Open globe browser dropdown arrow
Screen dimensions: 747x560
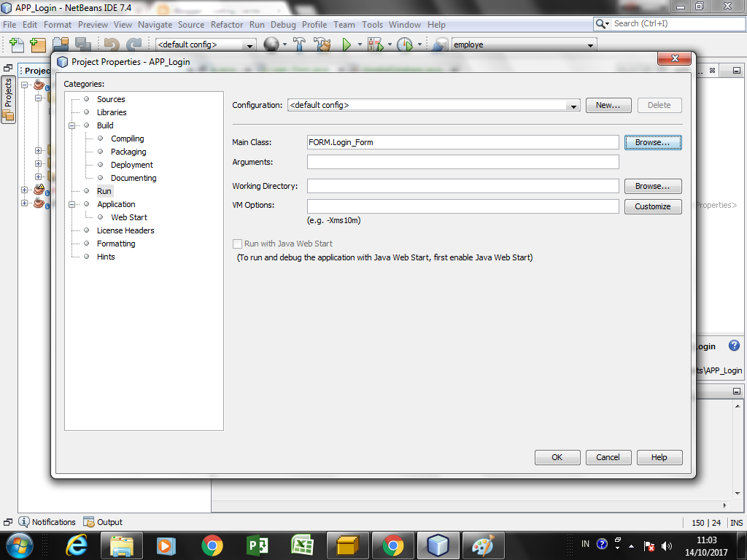pos(285,44)
